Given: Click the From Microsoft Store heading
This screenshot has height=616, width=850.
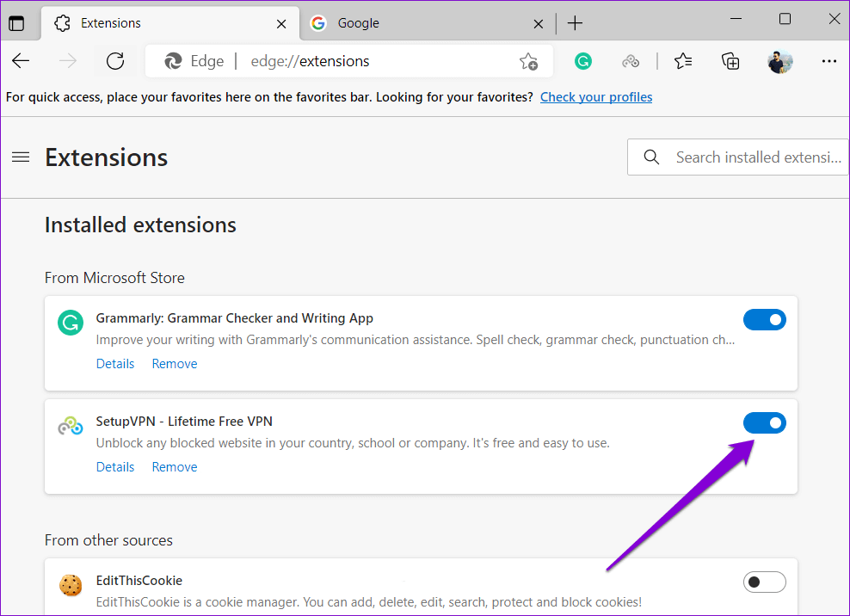Looking at the screenshot, I should tap(114, 278).
